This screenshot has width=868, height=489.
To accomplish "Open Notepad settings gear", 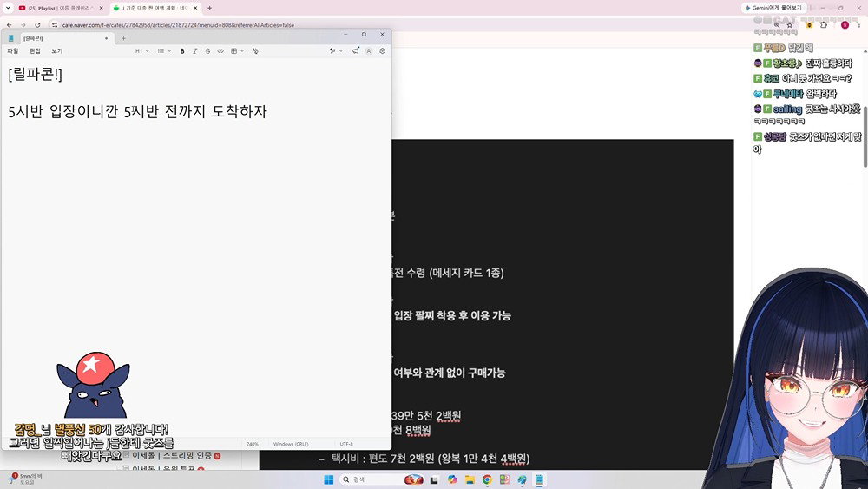I will tap(382, 51).
